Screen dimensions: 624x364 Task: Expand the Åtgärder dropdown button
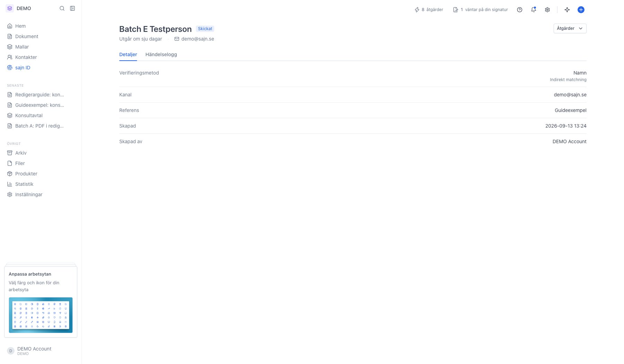pos(570,28)
